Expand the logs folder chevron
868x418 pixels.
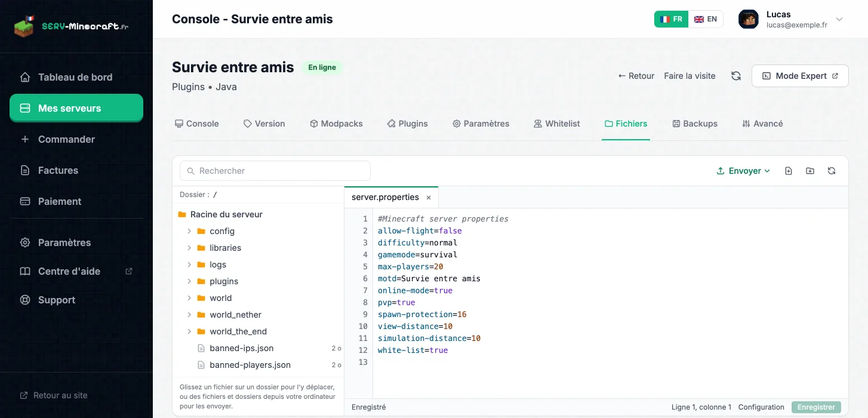pos(189,265)
